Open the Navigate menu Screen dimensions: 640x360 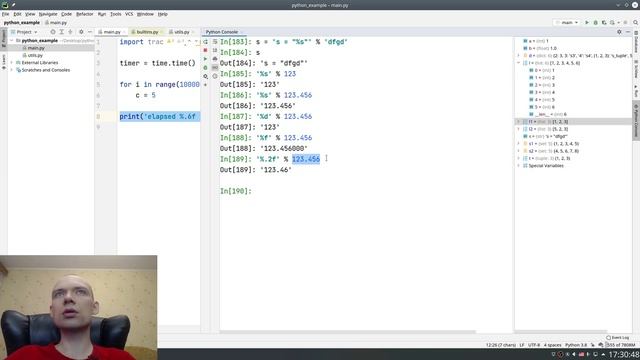coord(48,14)
